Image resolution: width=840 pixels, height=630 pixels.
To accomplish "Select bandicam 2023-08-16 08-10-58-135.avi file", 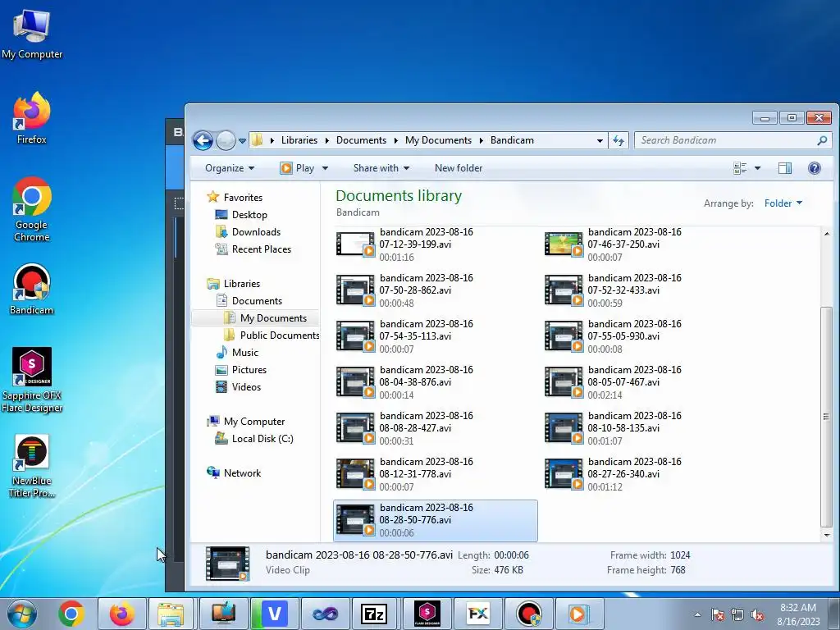I will tap(643, 428).
